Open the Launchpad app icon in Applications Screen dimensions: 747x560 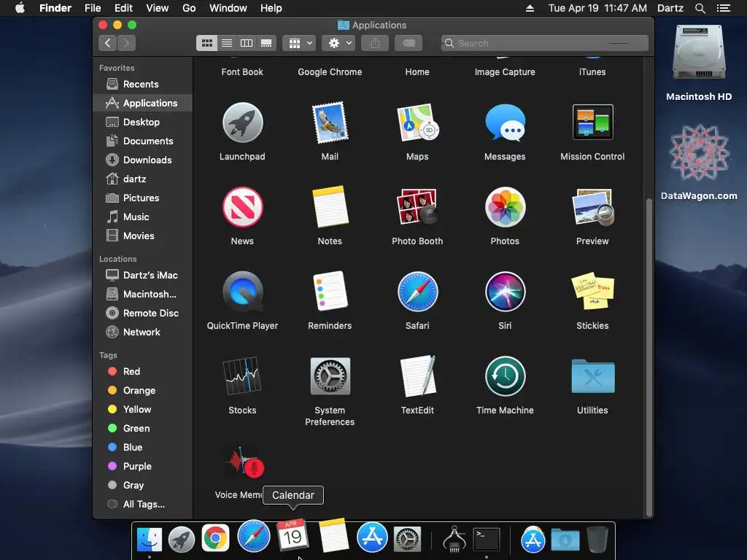coord(242,122)
